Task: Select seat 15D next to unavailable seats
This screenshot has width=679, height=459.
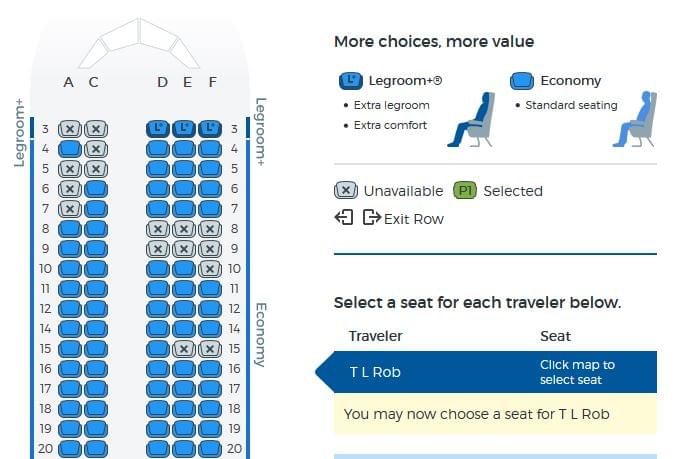Action: pyautogui.click(x=158, y=349)
